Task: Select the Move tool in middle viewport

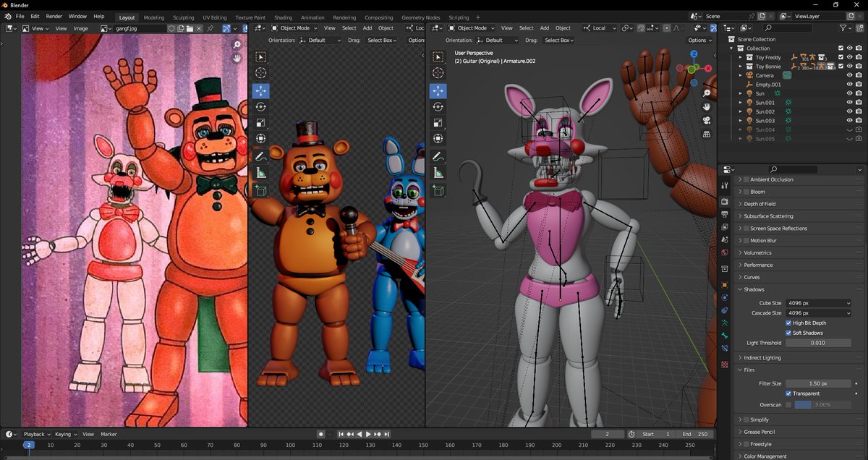Action: point(260,90)
